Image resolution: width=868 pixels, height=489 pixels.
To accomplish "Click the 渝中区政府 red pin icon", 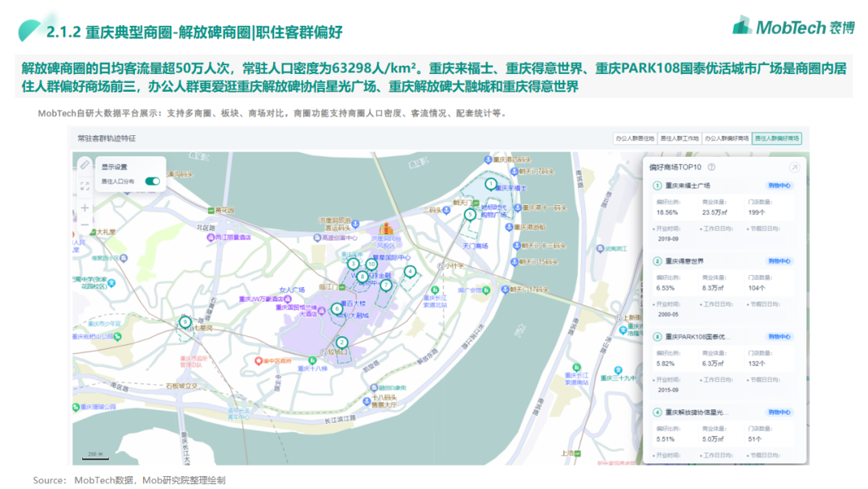I will coord(258,360).
